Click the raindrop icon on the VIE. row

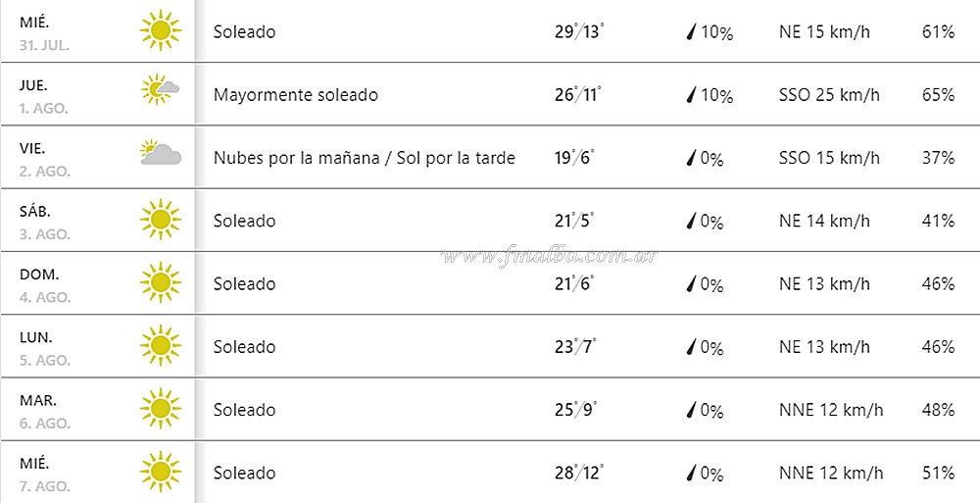click(x=691, y=159)
